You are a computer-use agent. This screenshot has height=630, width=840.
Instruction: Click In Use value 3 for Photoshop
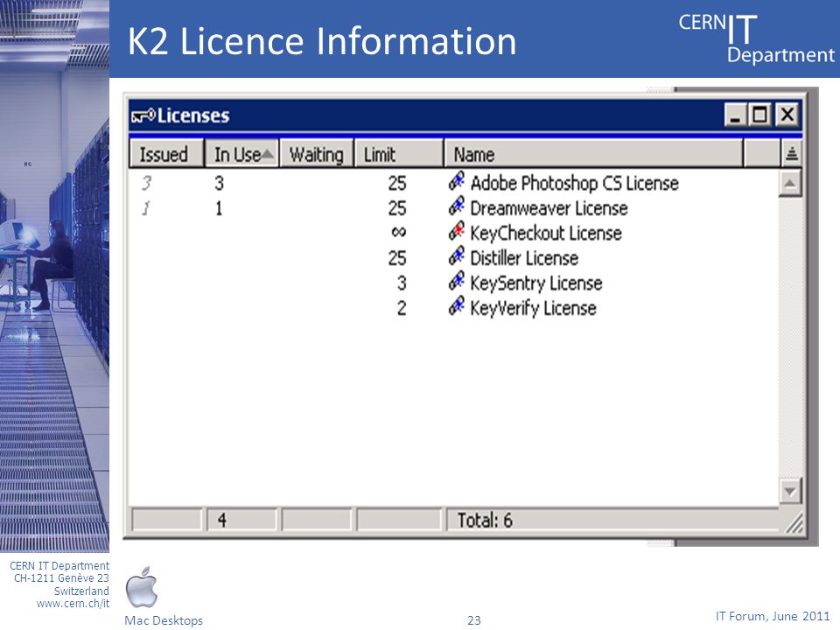219,183
